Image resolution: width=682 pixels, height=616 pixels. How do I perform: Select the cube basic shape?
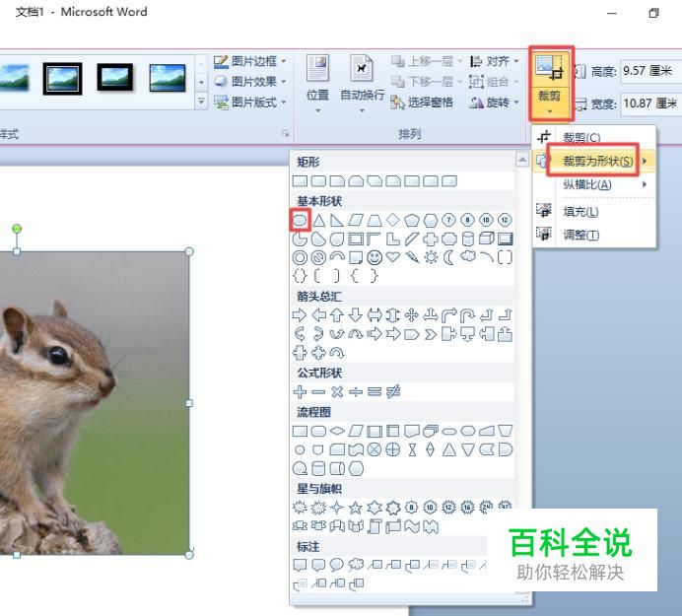(x=486, y=239)
